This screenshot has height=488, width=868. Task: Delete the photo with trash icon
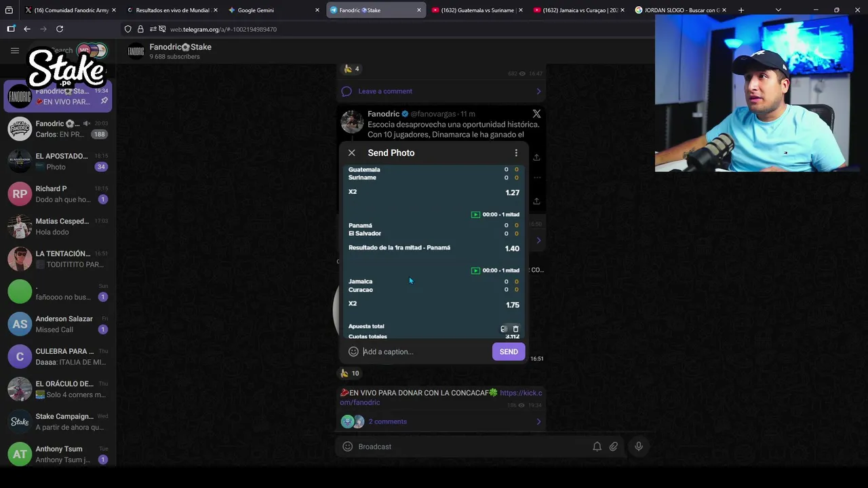pos(515,329)
